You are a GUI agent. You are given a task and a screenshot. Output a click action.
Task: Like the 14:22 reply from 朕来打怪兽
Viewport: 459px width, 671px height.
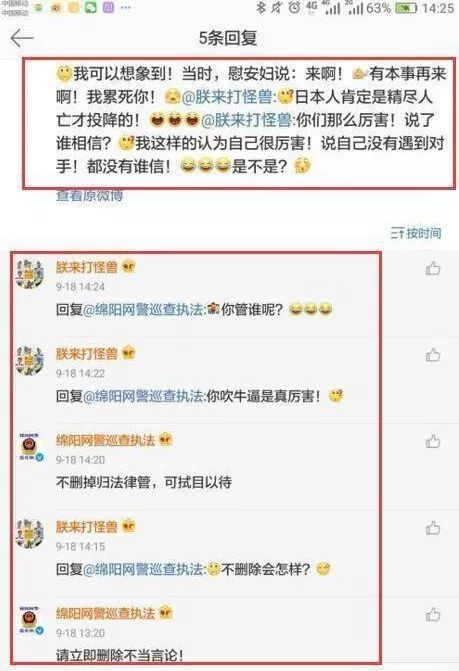[x=432, y=355]
